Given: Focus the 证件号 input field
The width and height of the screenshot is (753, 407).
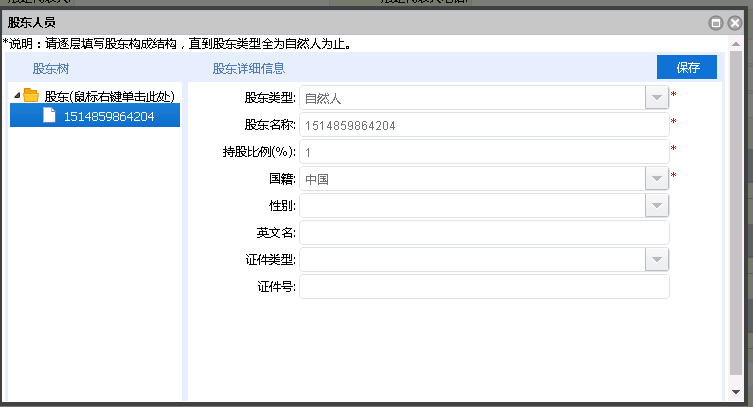Looking at the screenshot, I should click(484, 287).
